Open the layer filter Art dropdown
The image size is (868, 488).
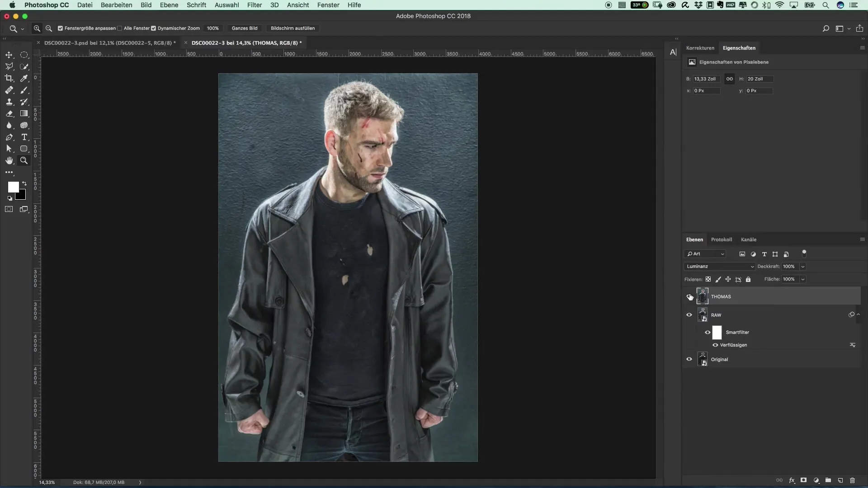click(705, 254)
